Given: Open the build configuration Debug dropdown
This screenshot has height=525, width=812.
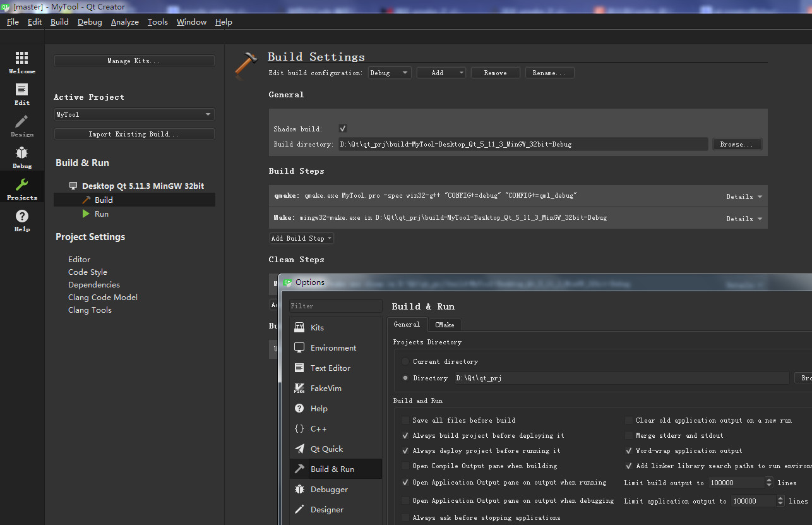Looking at the screenshot, I should coord(390,72).
